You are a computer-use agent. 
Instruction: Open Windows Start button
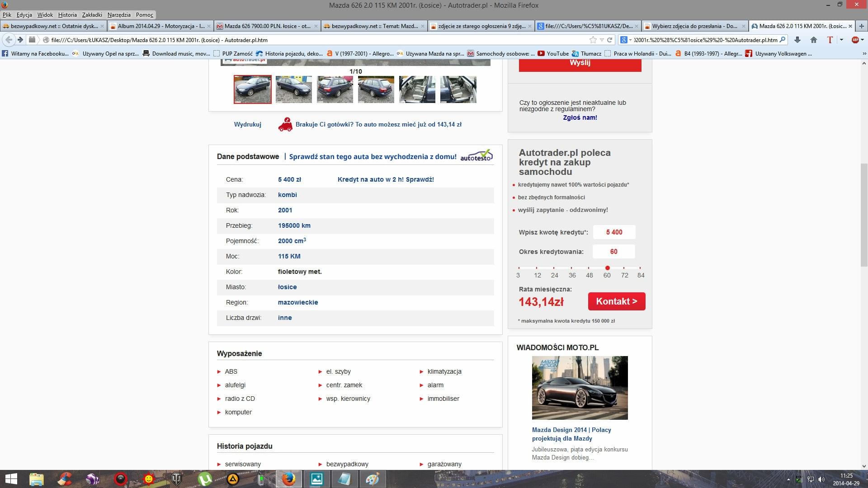click(x=11, y=479)
